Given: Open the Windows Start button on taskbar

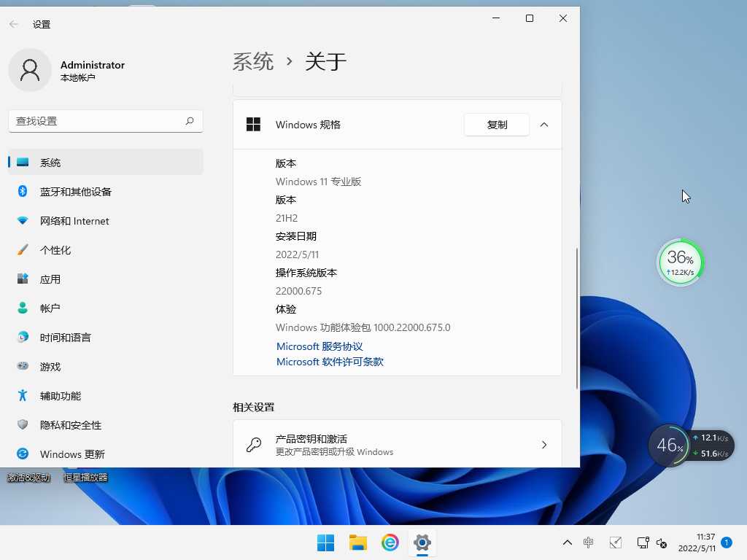Looking at the screenshot, I should click(326, 542).
